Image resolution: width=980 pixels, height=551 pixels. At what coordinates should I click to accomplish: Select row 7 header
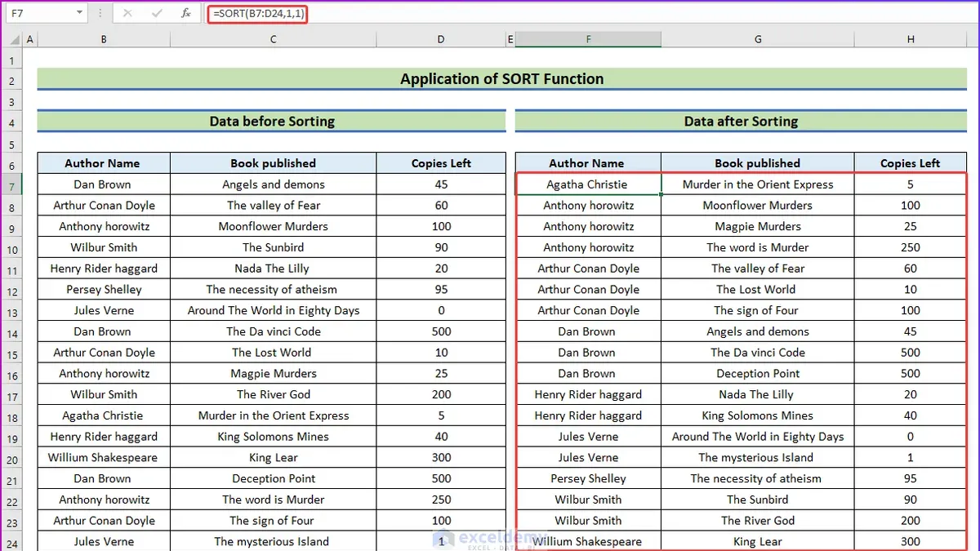click(11, 184)
